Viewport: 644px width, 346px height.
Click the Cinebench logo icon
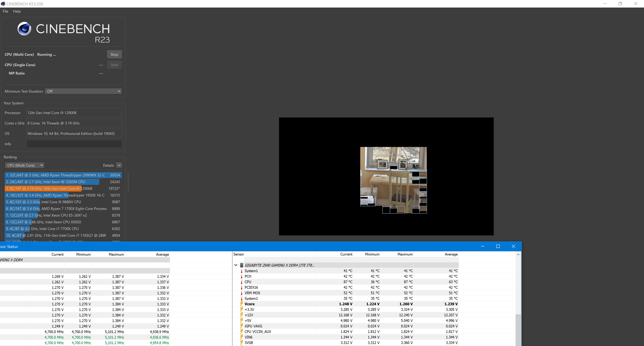[x=24, y=28]
